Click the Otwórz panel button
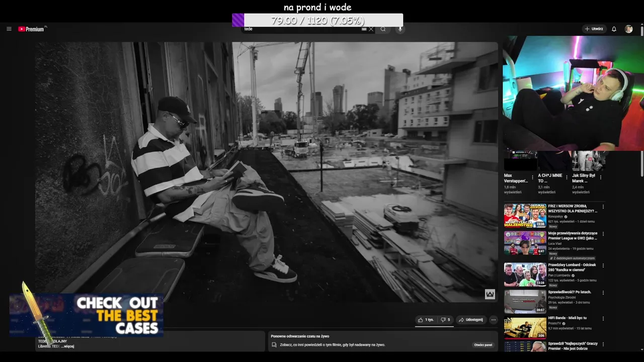Image resolution: width=644 pixels, height=362 pixels. pyautogui.click(x=483, y=345)
